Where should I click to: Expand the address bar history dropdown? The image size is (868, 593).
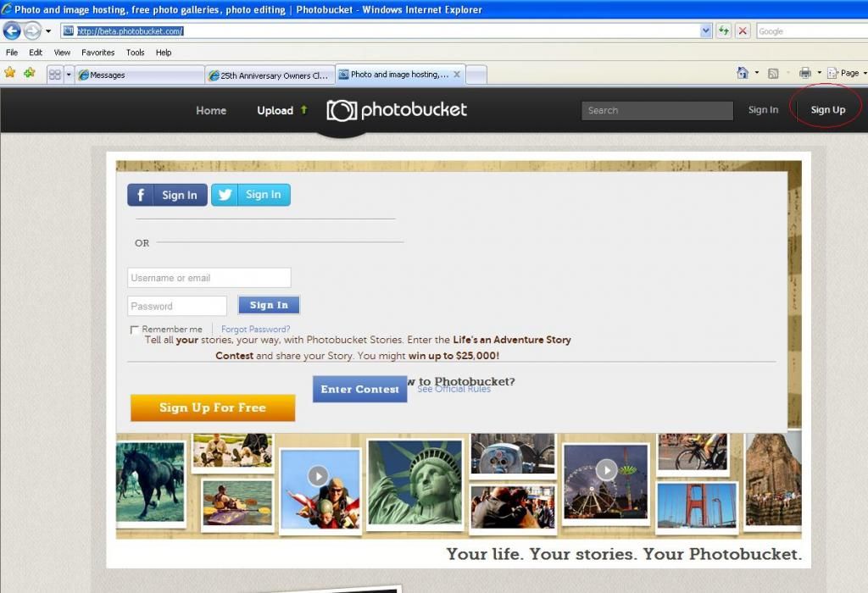[x=706, y=31]
